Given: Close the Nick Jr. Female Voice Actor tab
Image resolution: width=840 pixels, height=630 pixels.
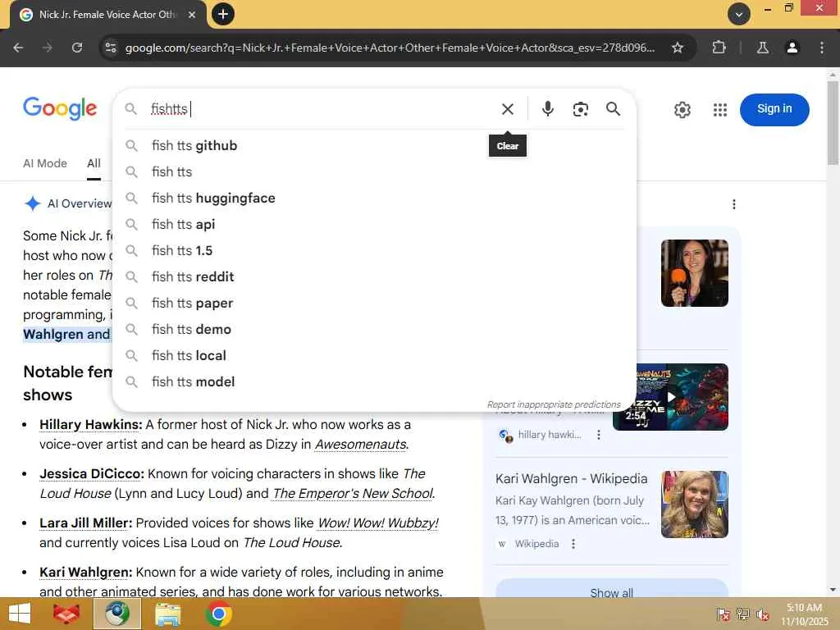Looking at the screenshot, I should point(192,15).
